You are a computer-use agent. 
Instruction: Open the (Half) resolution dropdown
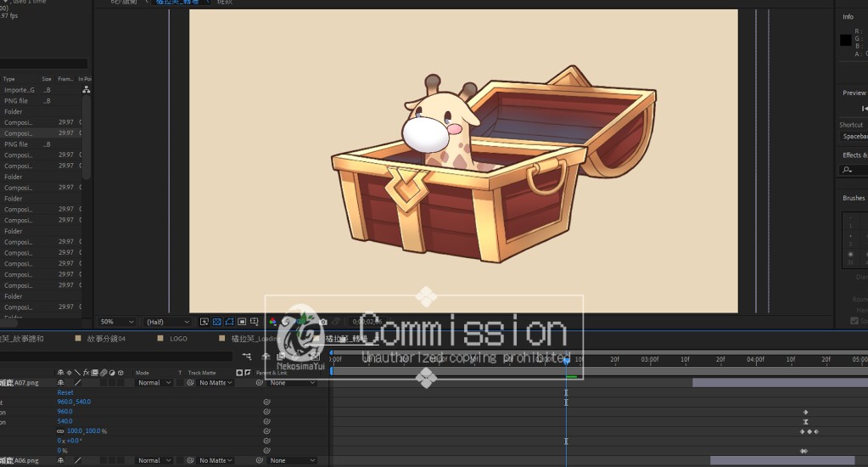point(167,322)
